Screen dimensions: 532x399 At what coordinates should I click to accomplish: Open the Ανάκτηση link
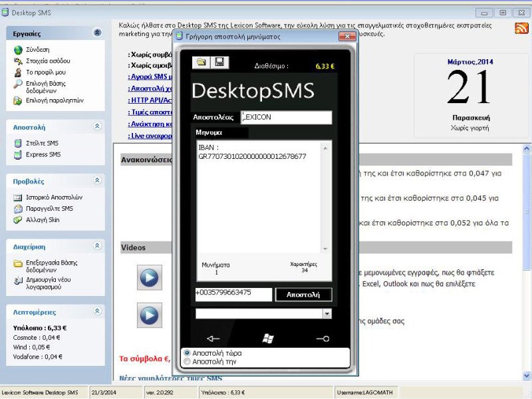tap(150, 124)
